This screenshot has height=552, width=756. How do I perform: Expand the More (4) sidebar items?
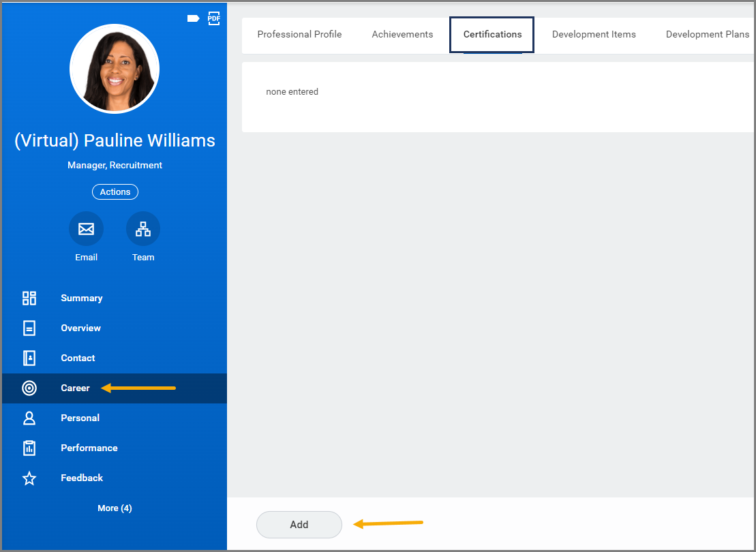pyautogui.click(x=115, y=508)
